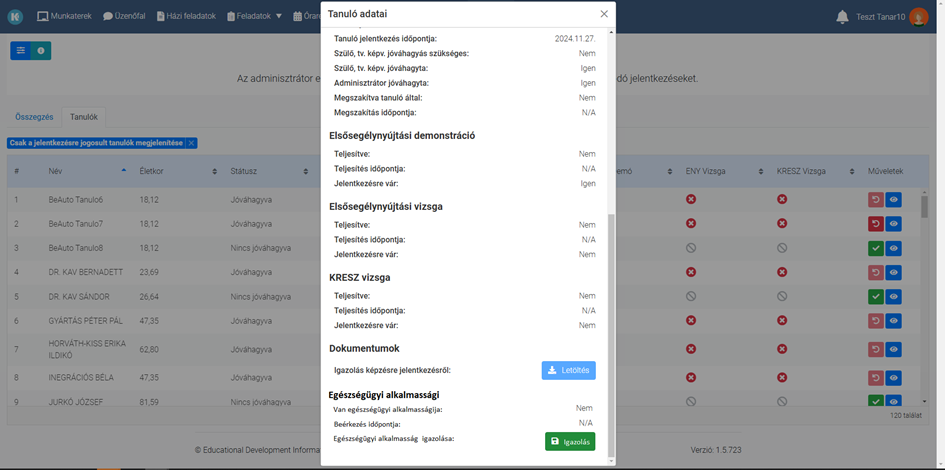Click the Teszt Tanar10 user avatar

pos(918,17)
